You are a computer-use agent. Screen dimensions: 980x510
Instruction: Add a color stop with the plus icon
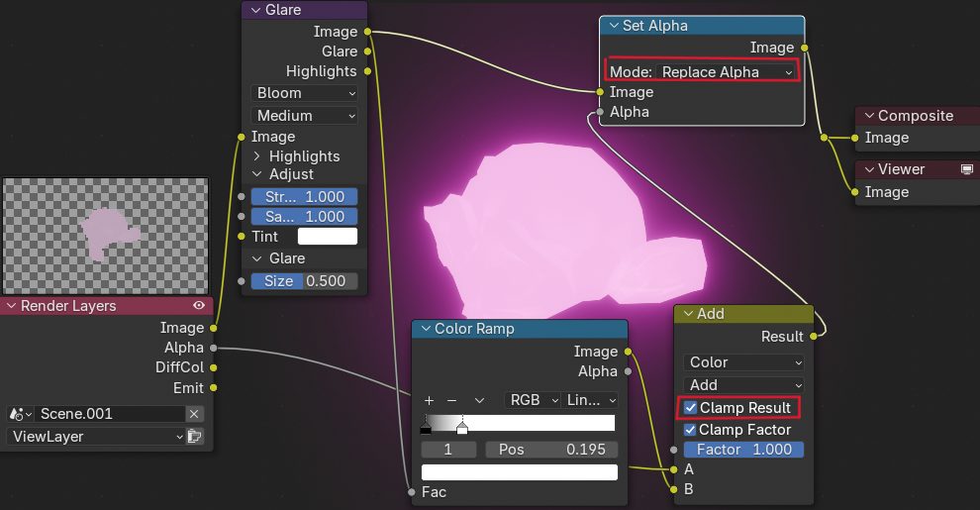(429, 400)
